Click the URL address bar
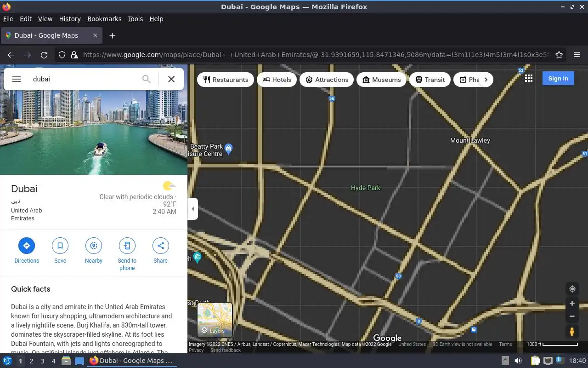Screen dimensions: 588x368 coord(316,55)
